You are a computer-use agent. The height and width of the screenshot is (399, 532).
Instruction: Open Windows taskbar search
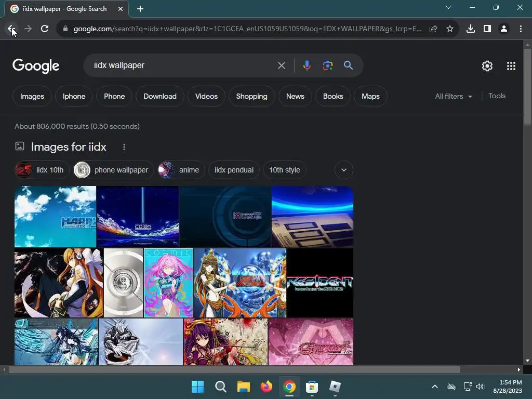click(x=221, y=387)
